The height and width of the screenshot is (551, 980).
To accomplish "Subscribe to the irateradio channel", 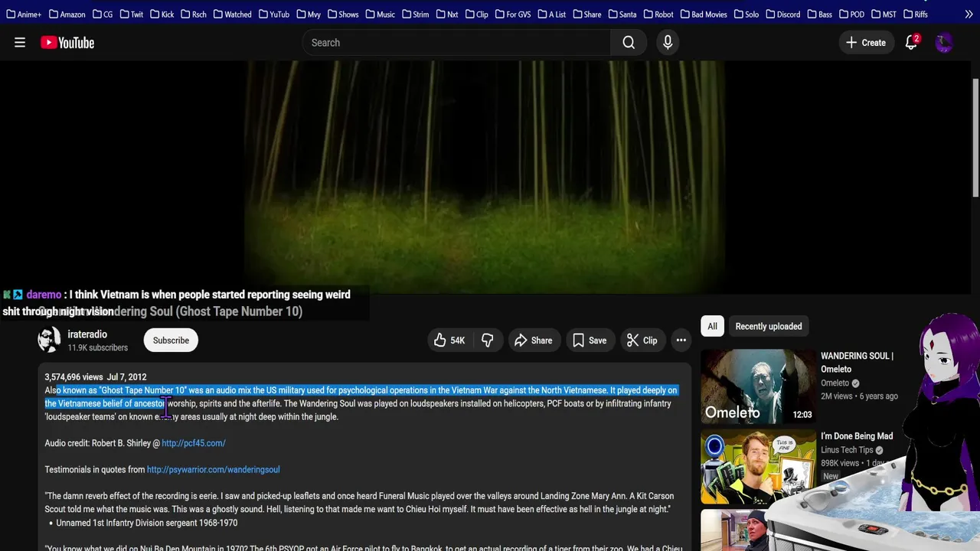I will click(x=171, y=341).
